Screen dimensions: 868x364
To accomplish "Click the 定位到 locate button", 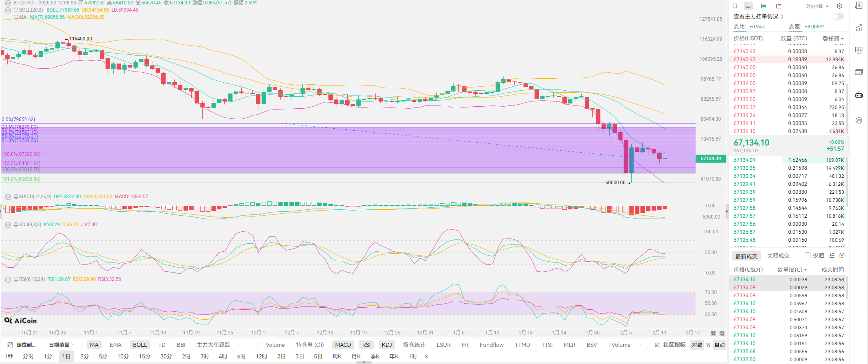I will (x=22, y=345).
